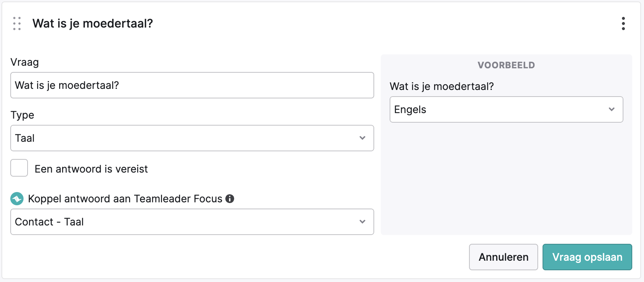This screenshot has height=282, width=644.
Task: Click the Annuleren button
Action: (x=504, y=257)
